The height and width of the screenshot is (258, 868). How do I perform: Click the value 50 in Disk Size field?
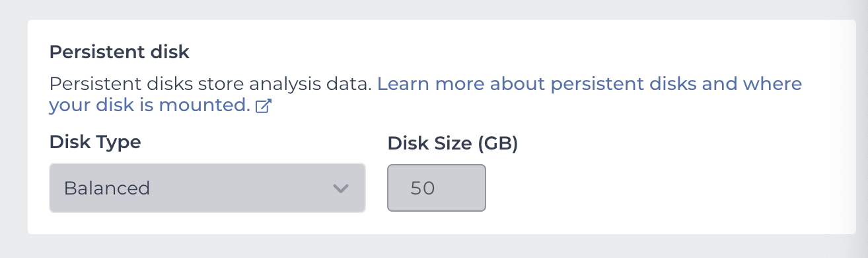pyautogui.click(x=423, y=189)
